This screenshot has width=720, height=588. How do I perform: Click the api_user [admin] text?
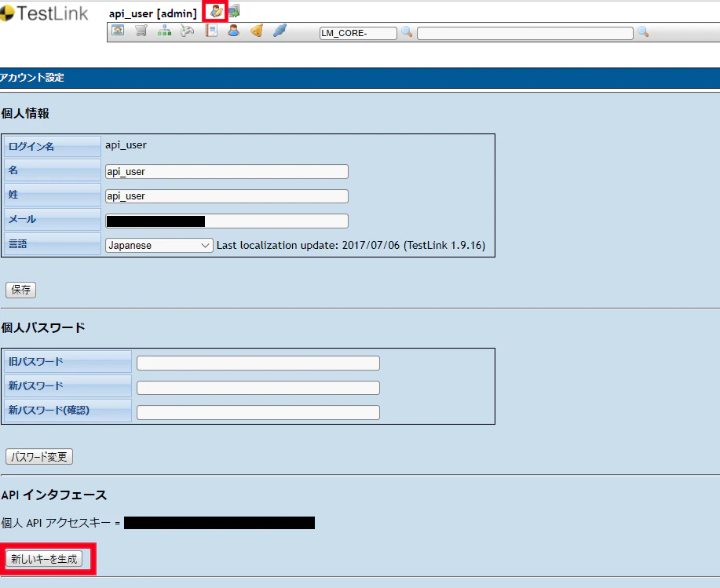153,13
